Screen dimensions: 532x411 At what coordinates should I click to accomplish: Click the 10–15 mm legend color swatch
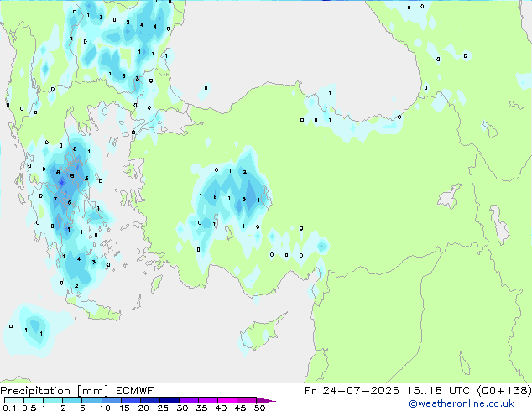[x=111, y=400]
